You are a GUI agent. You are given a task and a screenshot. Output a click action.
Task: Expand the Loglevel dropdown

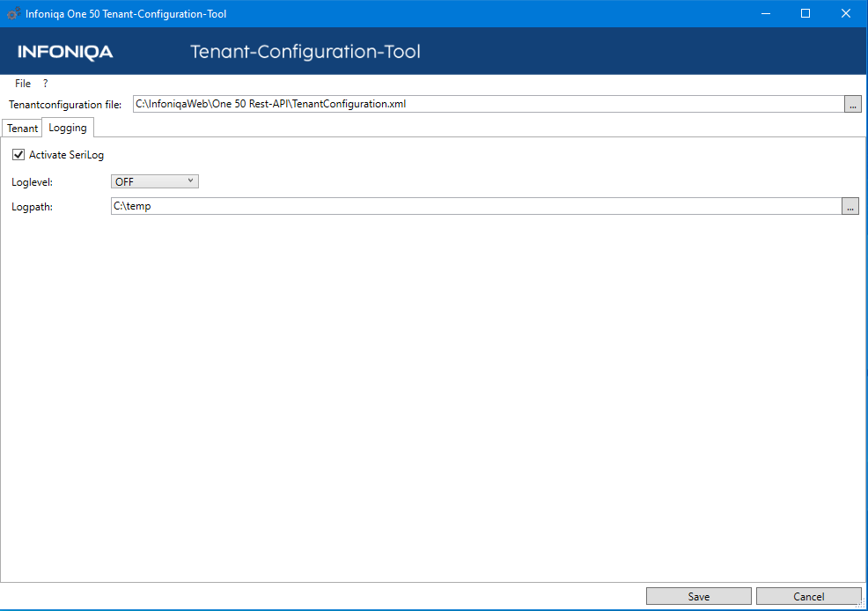(x=154, y=181)
